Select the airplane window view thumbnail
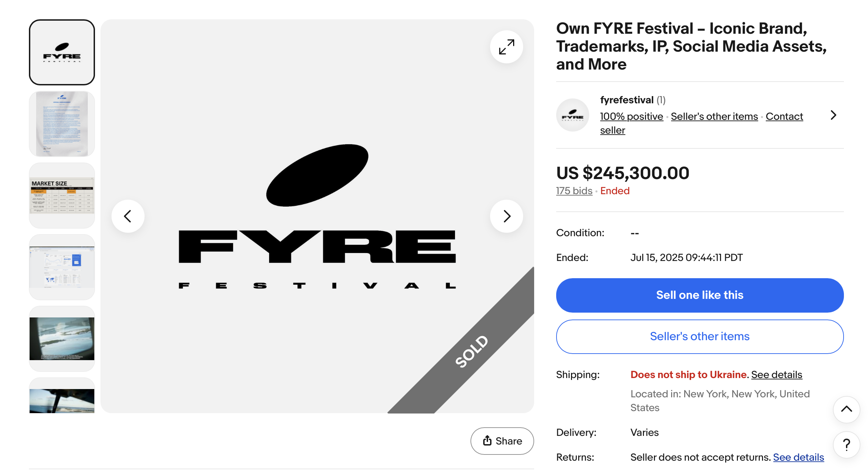Viewport: 868px width, 471px height. 62,339
